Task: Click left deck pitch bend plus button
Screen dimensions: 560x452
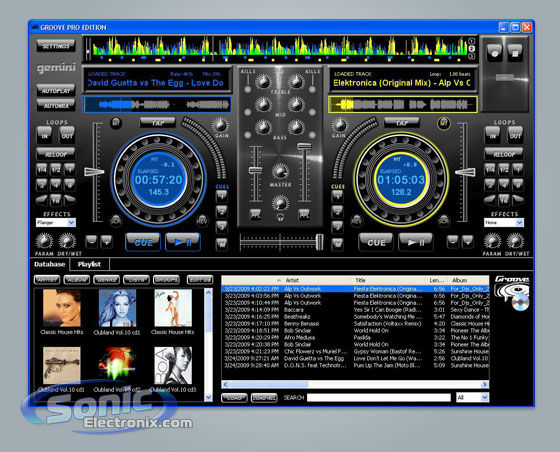Action: click(x=106, y=242)
